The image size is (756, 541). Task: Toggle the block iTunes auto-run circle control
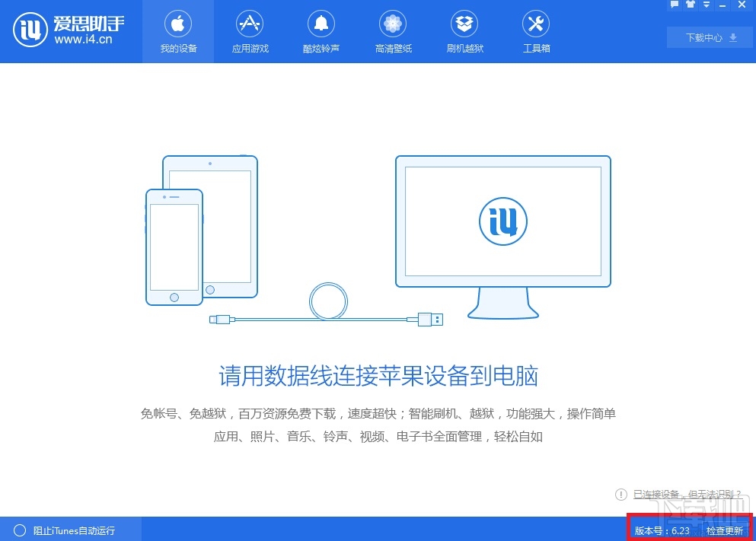[21, 530]
